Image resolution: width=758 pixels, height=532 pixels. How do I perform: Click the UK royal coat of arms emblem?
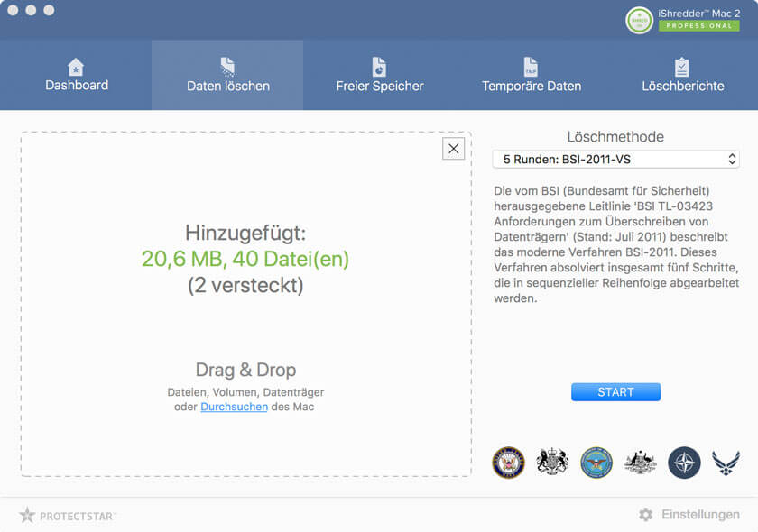(552, 462)
